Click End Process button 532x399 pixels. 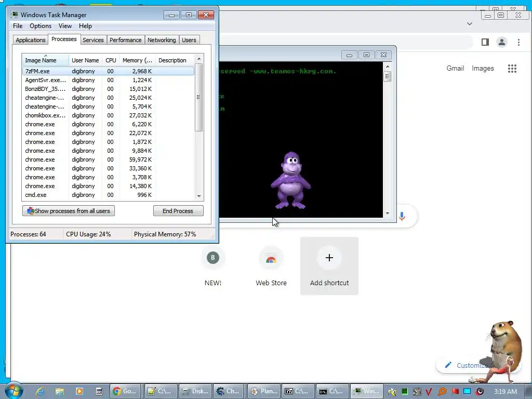point(178,211)
